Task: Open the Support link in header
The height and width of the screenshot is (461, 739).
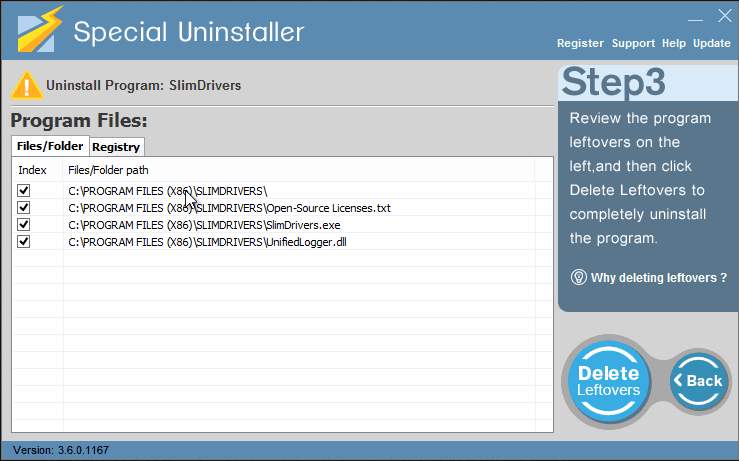Action: click(x=633, y=43)
